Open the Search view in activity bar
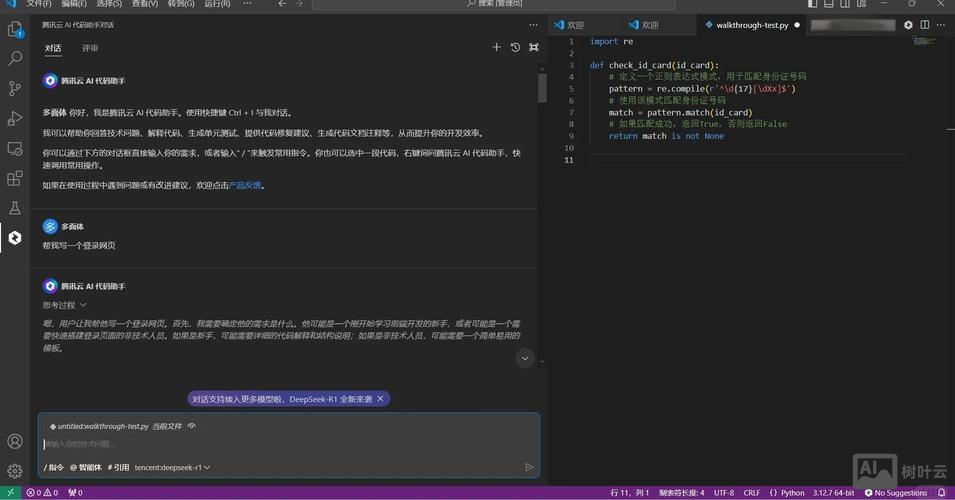The image size is (955, 500). 15,58
